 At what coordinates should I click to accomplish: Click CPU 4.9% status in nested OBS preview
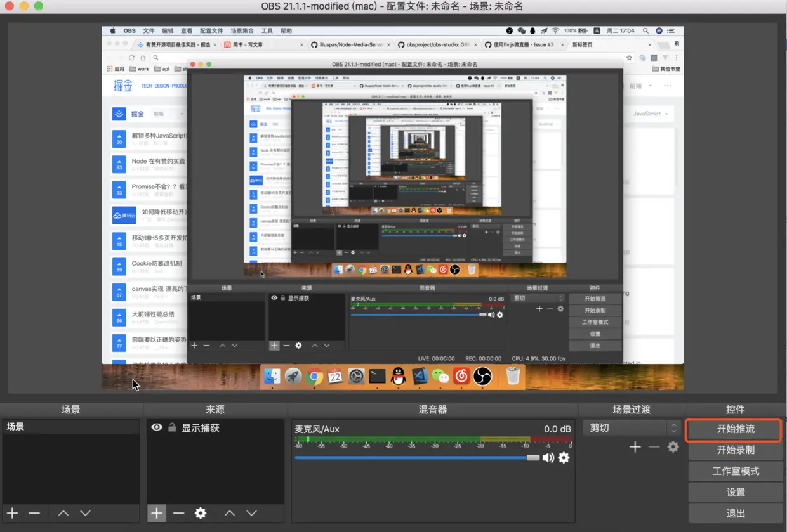(x=538, y=358)
